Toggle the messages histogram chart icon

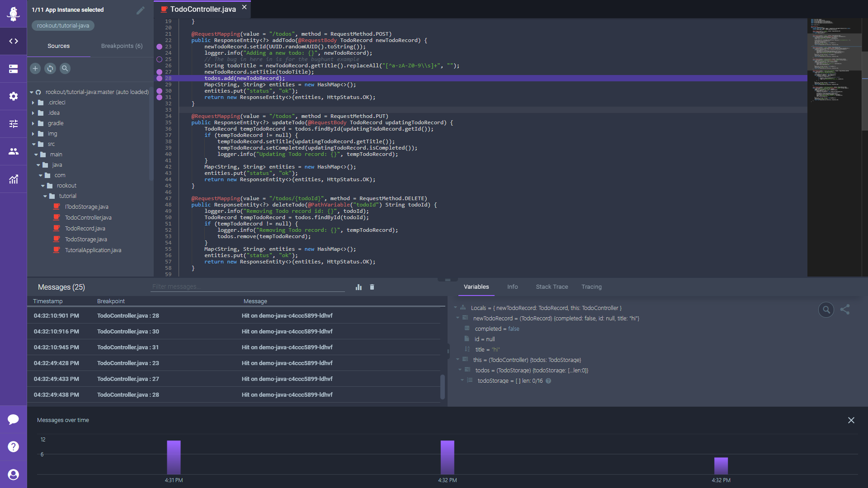coord(359,287)
